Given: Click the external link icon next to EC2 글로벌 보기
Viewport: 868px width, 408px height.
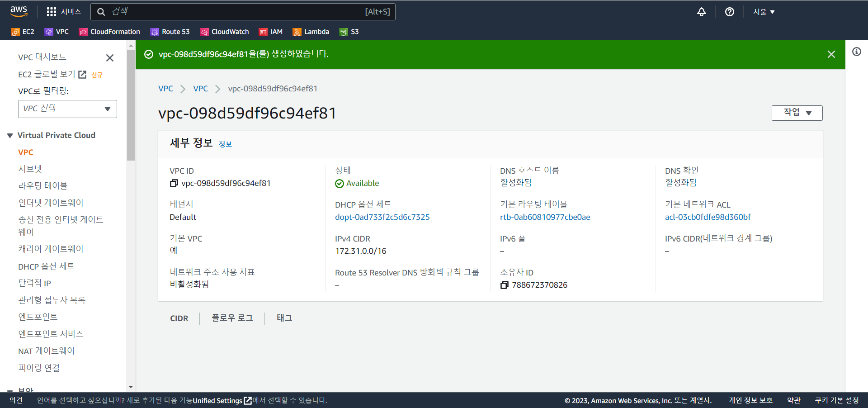Looking at the screenshot, I should [x=82, y=75].
